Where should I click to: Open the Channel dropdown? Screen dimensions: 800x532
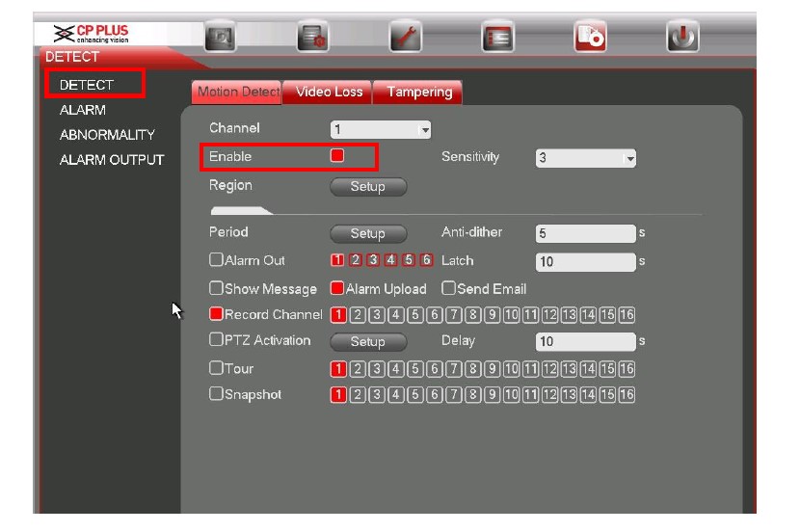tap(381, 129)
